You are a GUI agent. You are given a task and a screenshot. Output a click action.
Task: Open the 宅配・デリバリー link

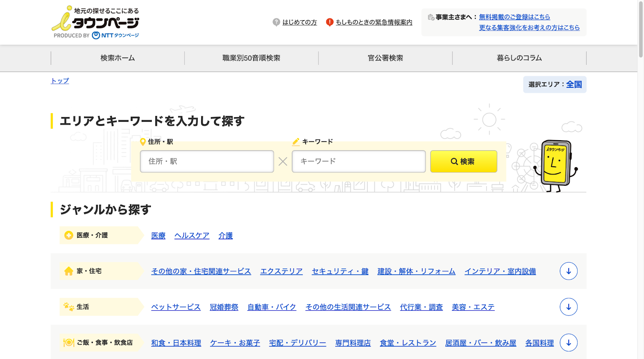click(x=297, y=343)
